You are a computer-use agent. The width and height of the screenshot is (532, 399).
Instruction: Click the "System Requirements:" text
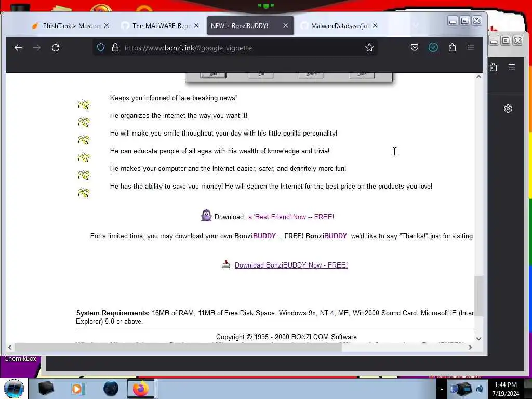[x=113, y=313]
